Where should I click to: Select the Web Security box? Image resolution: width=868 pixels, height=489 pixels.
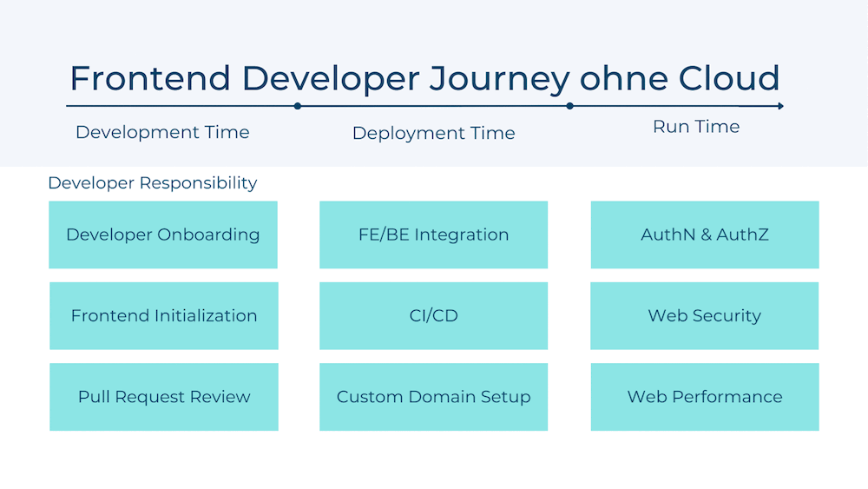coord(705,315)
